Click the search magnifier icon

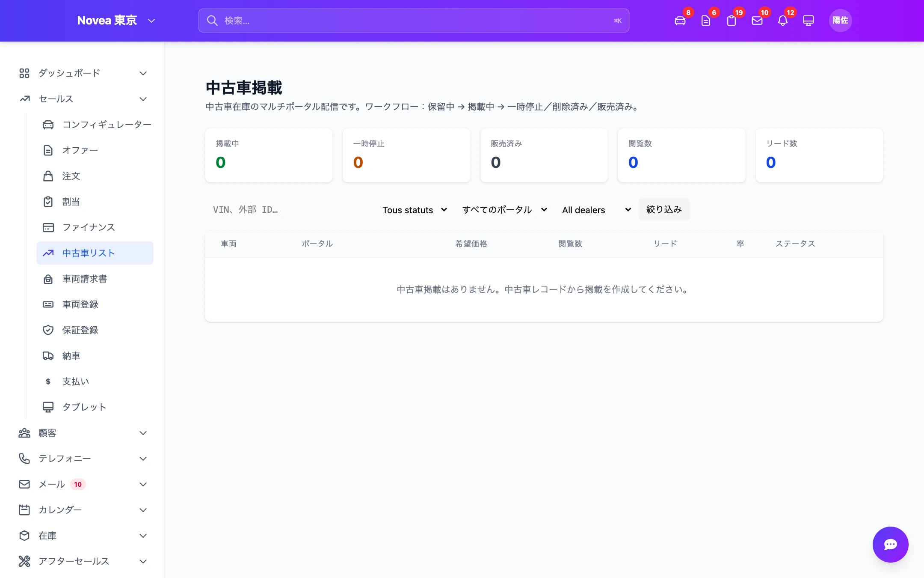click(x=212, y=21)
